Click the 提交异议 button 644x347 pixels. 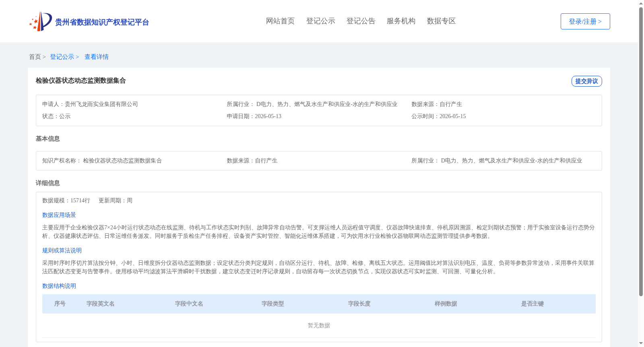pyautogui.click(x=586, y=81)
